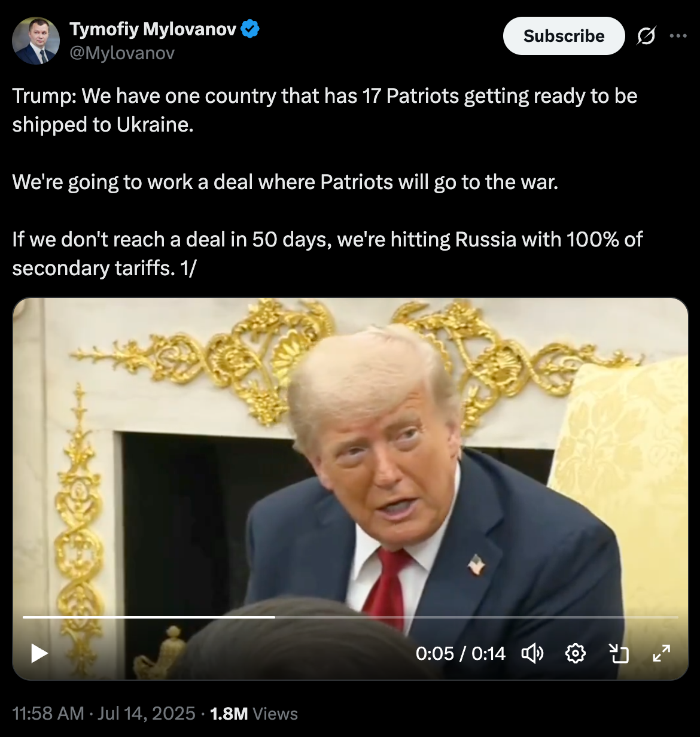
Task: Play the Trump video clip
Action: [x=39, y=653]
